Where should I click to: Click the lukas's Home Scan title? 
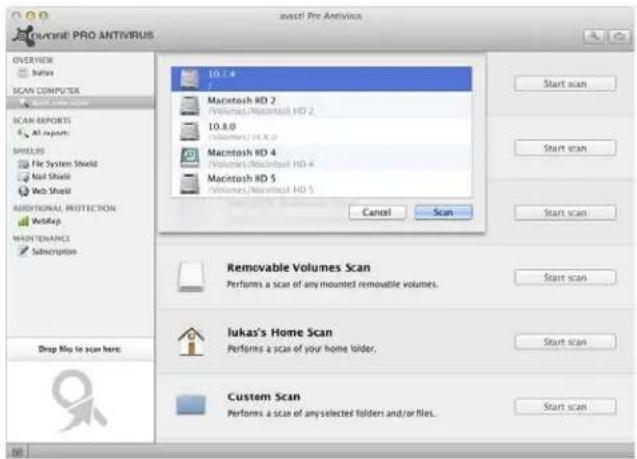pyautogui.click(x=280, y=332)
